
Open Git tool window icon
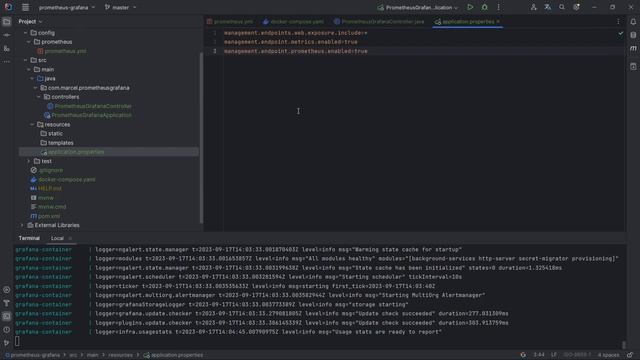(x=7, y=342)
